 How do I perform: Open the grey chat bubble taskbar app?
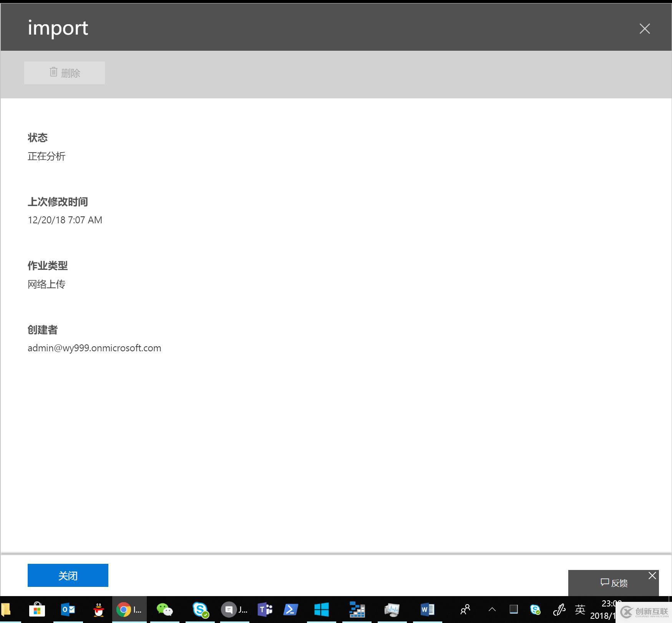click(235, 610)
